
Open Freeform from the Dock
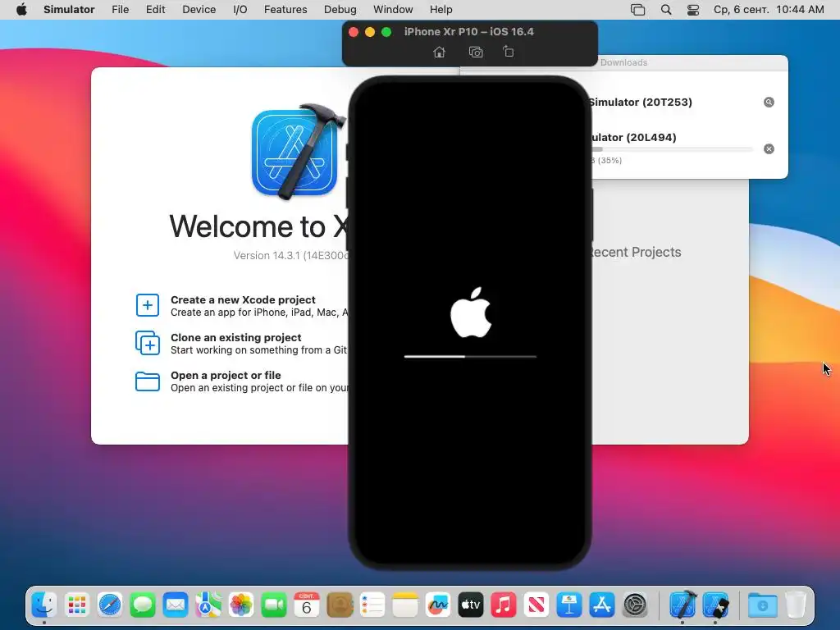[438, 605]
